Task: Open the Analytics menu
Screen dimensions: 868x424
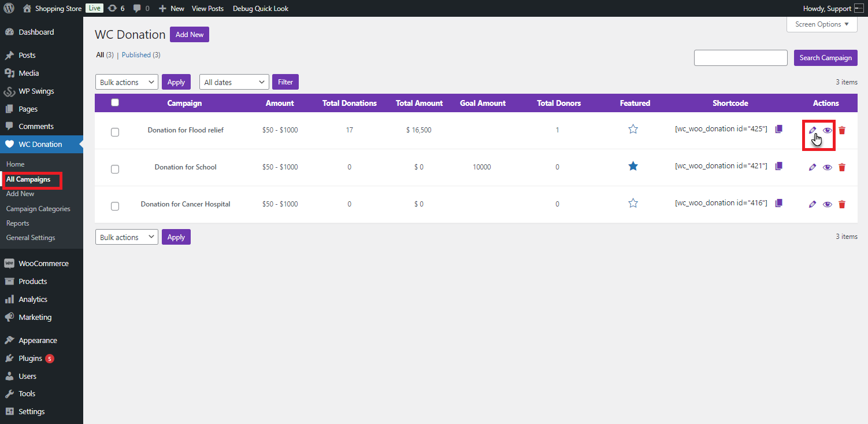Action: 42,299
